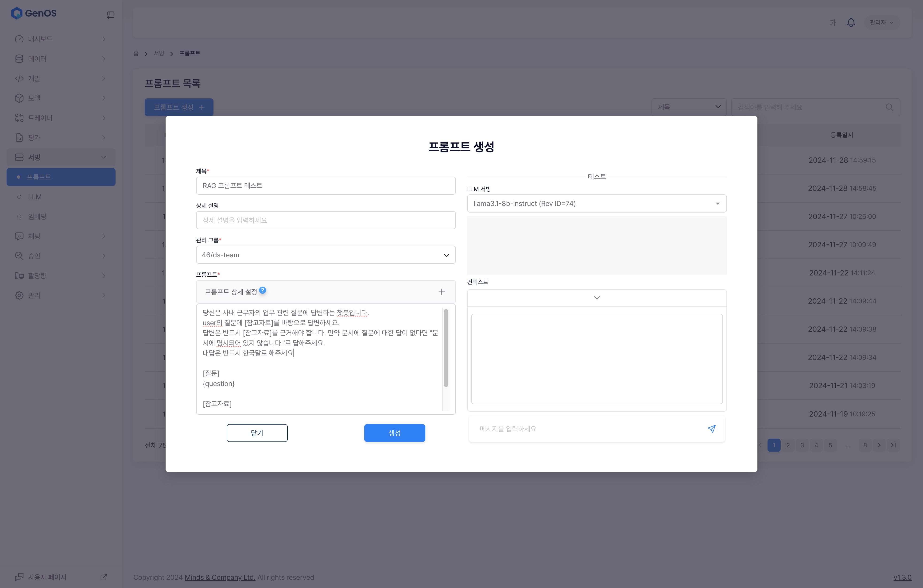Click the search magnifier icon
923x588 pixels.
(889, 107)
